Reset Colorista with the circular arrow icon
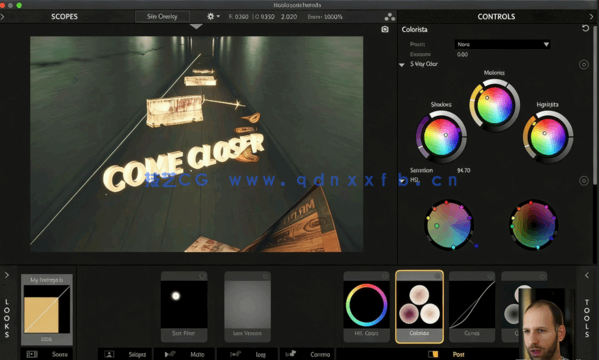The image size is (599, 360). (585, 28)
